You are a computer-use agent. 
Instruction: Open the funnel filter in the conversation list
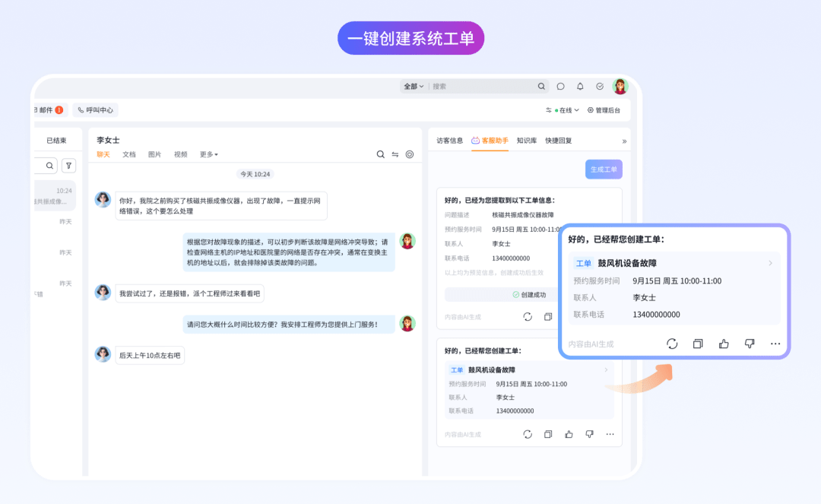pos(68,165)
